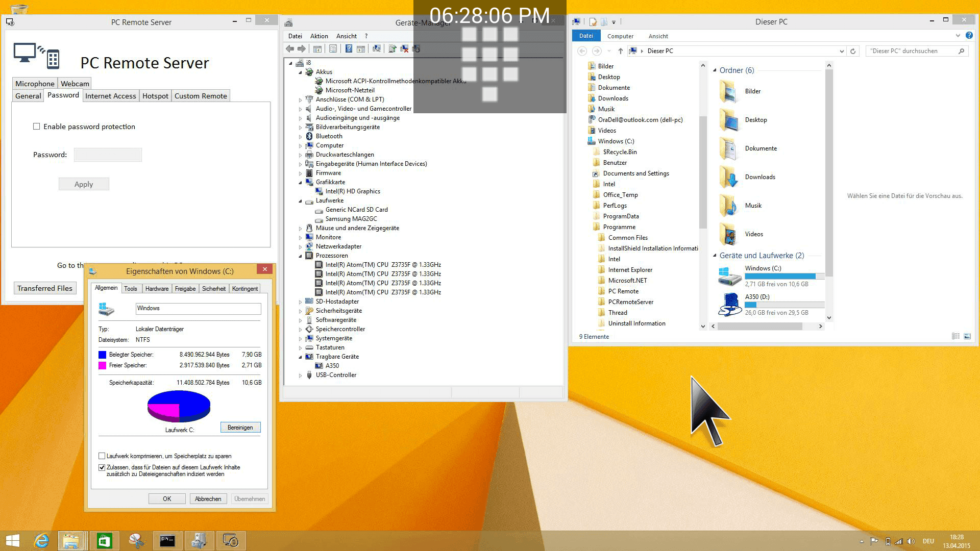Image resolution: width=980 pixels, height=551 pixels.
Task: Switch to the Internet Access tab
Action: [111, 96]
